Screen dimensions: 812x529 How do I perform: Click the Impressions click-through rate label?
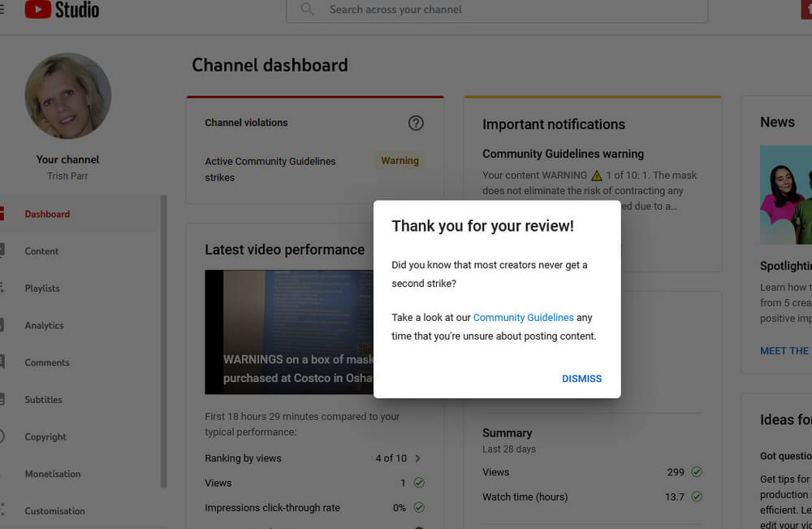(x=272, y=508)
